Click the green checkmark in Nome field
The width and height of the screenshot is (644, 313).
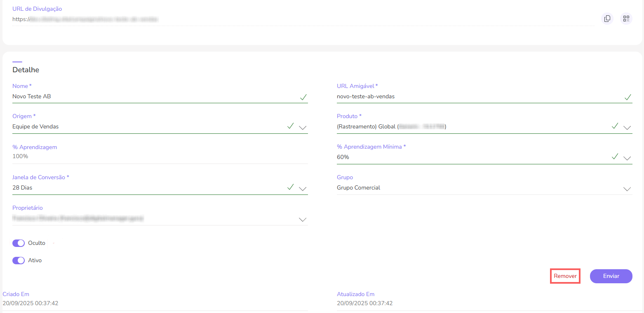303,97
